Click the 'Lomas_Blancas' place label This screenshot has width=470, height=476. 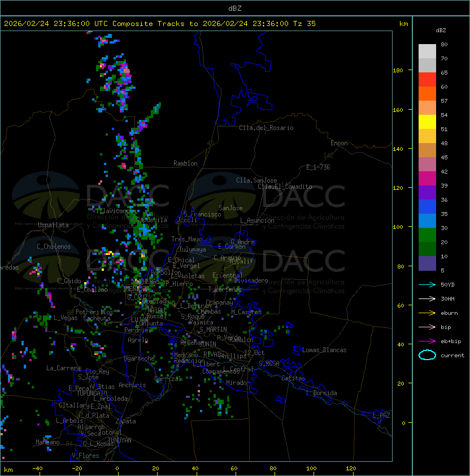[324, 350]
